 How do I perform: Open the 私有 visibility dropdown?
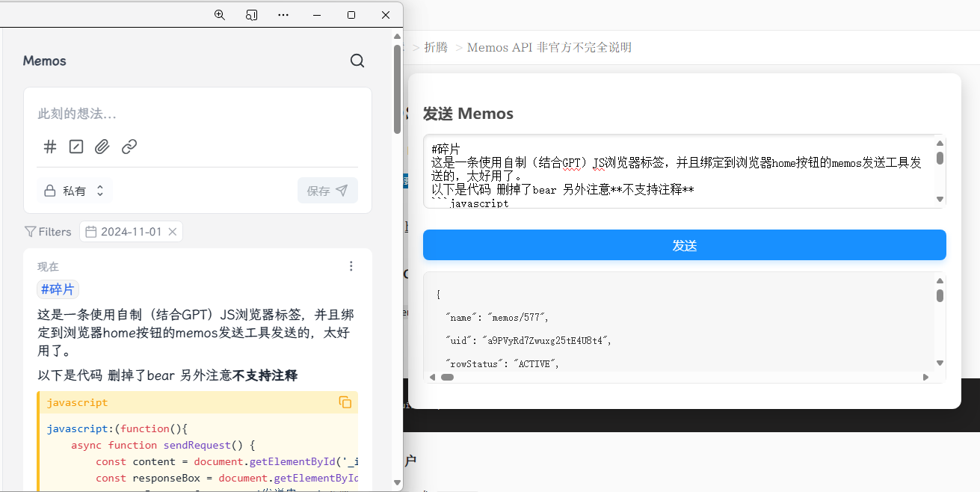[74, 191]
